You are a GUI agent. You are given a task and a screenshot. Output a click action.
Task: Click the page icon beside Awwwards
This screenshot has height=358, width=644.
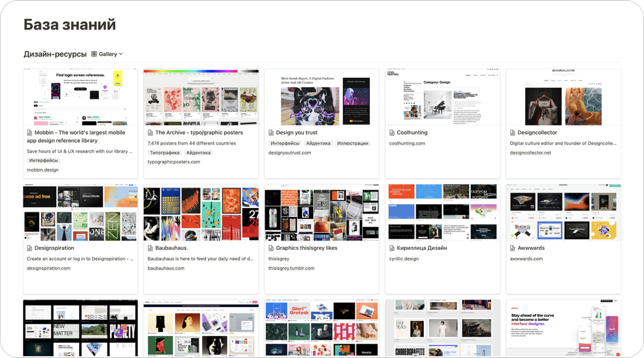click(513, 248)
